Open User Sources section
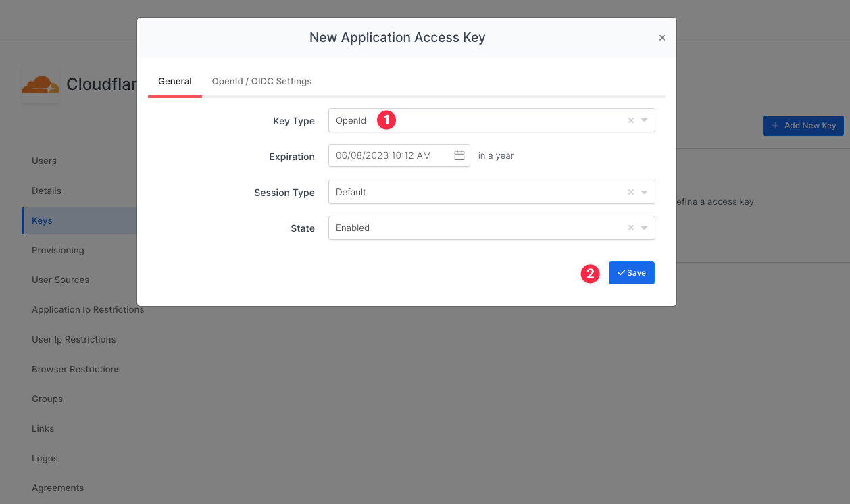 point(61,280)
